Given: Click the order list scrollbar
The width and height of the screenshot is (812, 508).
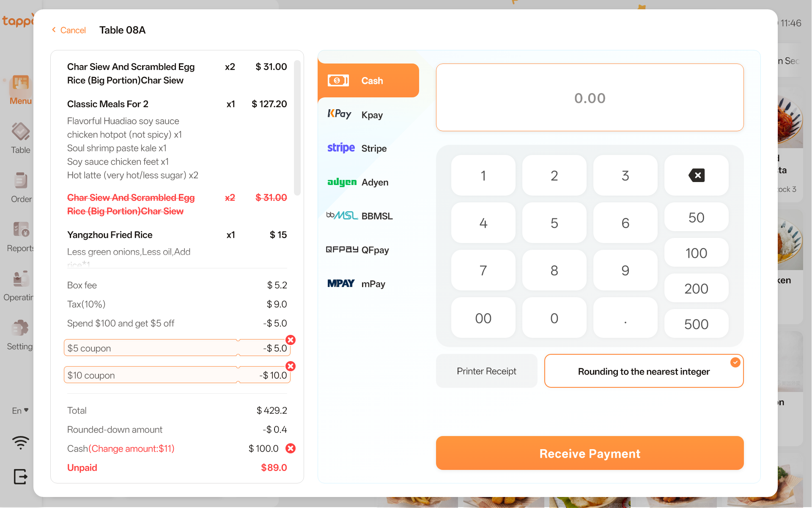Looking at the screenshot, I should click(297, 127).
